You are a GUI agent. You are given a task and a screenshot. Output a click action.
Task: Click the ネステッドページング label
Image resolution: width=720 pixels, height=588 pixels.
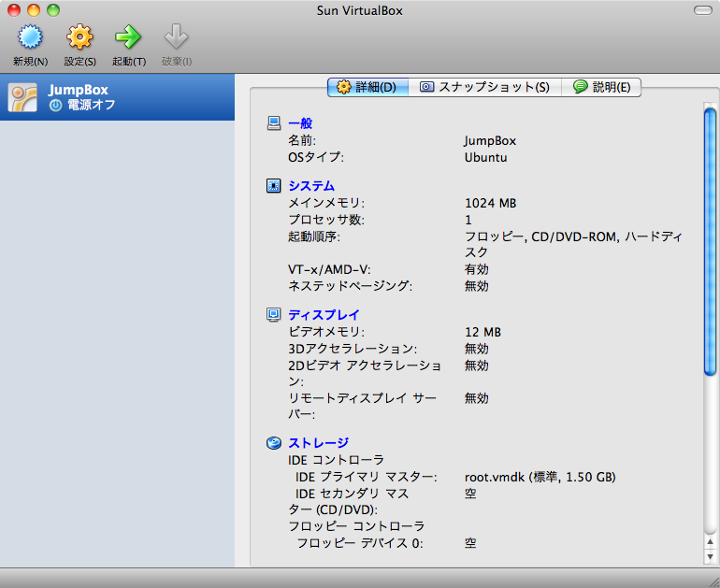point(350,286)
